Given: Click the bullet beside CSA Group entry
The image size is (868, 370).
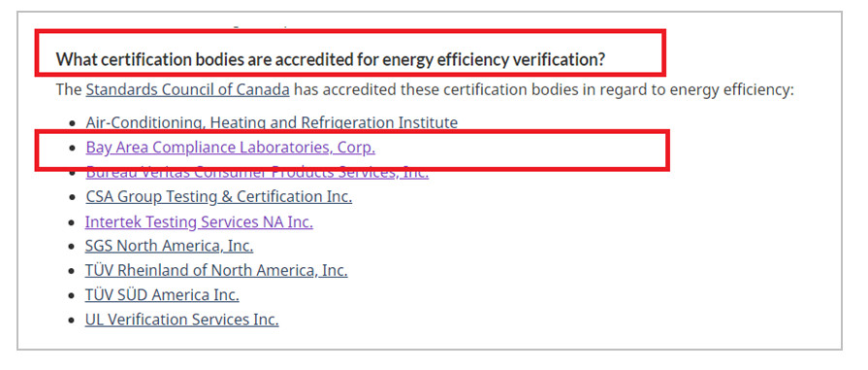Looking at the screenshot, I should [x=73, y=197].
